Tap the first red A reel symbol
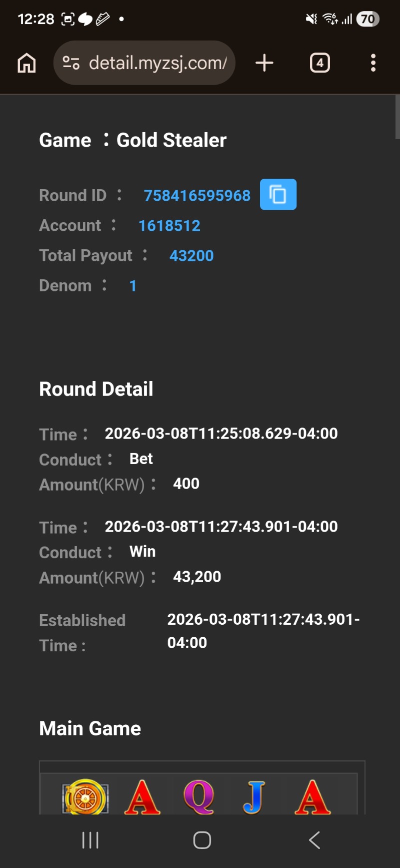The height and width of the screenshot is (868, 400). (x=142, y=796)
